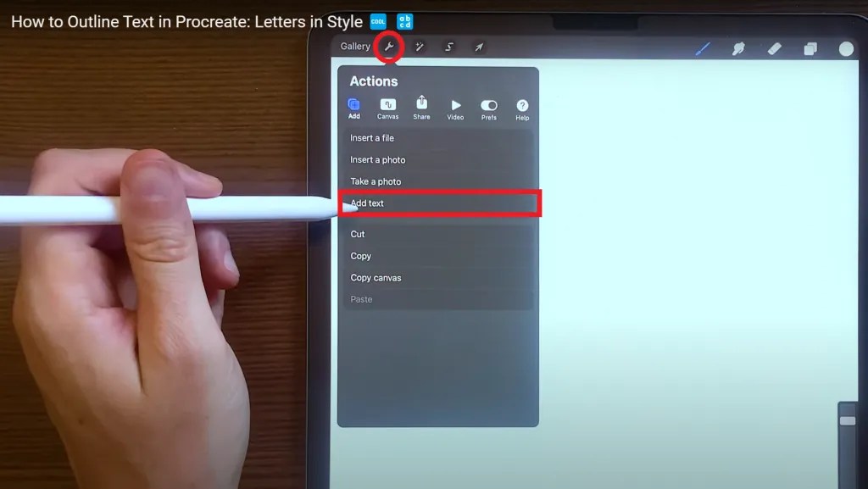Viewport: 868px width, 489px height.
Task: Select the Brush tool
Action: coord(703,49)
